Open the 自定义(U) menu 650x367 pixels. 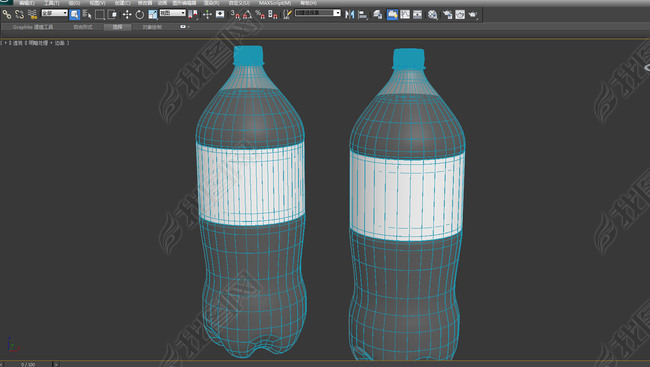(x=240, y=3)
